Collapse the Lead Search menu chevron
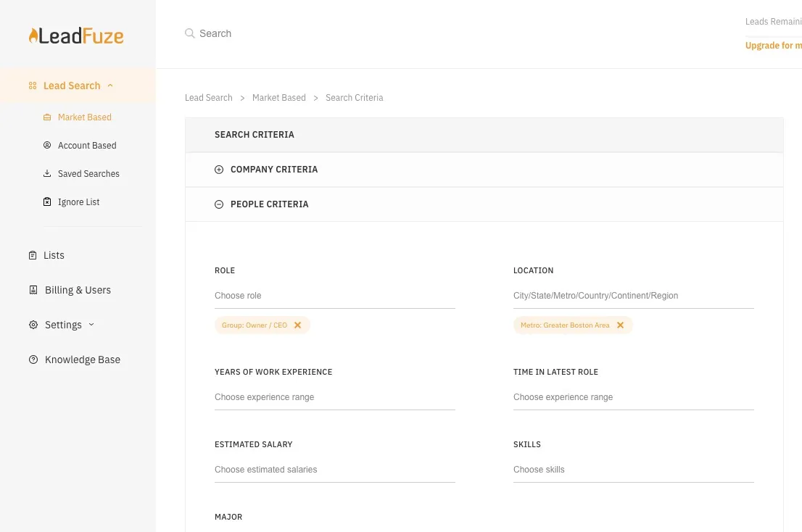This screenshot has width=802, height=532. tap(110, 86)
